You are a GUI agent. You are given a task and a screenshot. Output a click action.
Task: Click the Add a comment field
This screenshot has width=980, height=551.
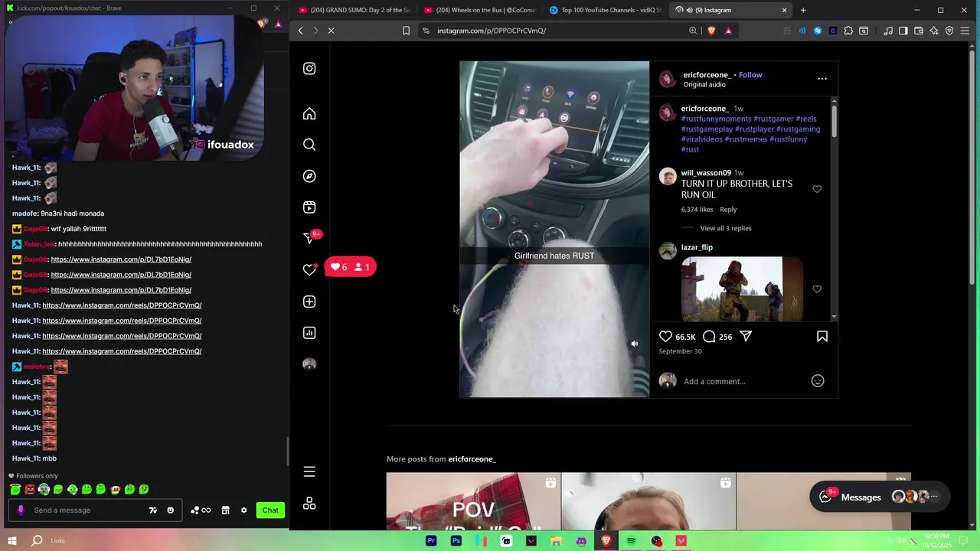(743, 381)
